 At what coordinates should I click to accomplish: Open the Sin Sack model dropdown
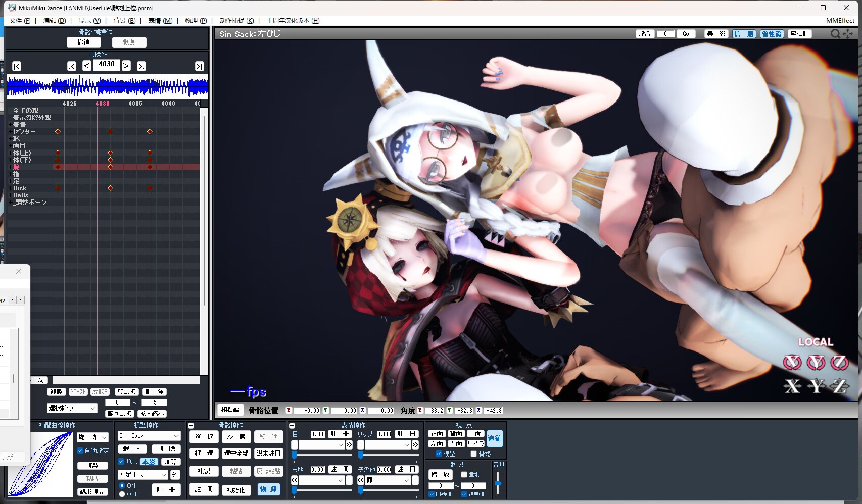click(x=149, y=436)
